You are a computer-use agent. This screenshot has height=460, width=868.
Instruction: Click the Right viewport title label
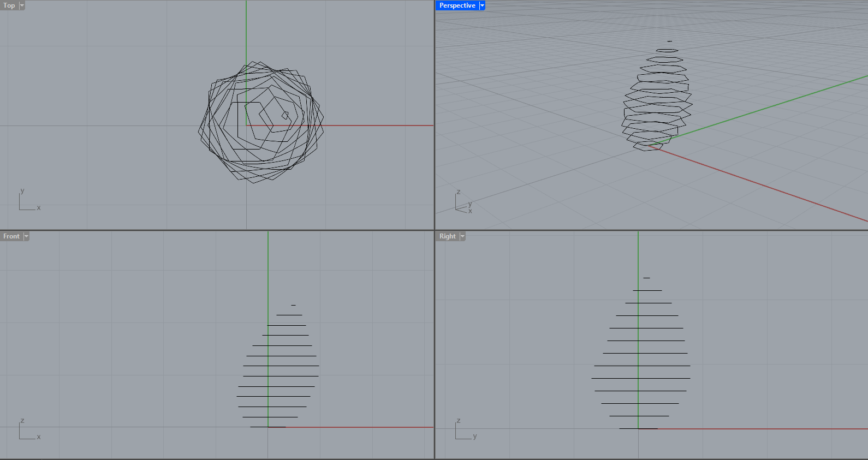(x=447, y=236)
